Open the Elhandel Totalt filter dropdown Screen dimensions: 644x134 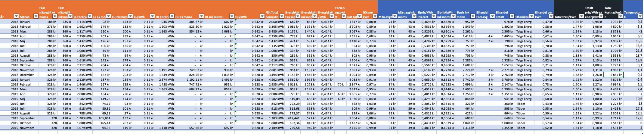511,17
